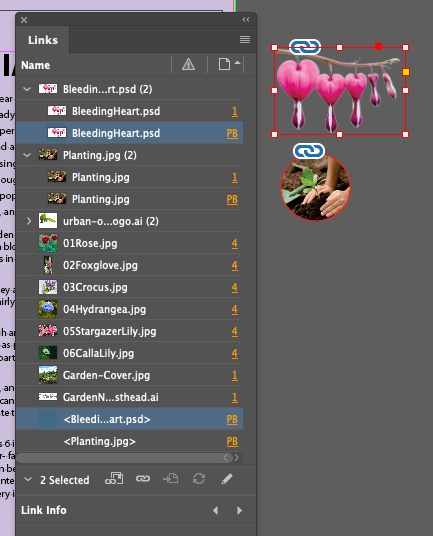Viewport: 433px width, 536px height.
Task: Select previous link in Link Info
Action: tap(215, 510)
